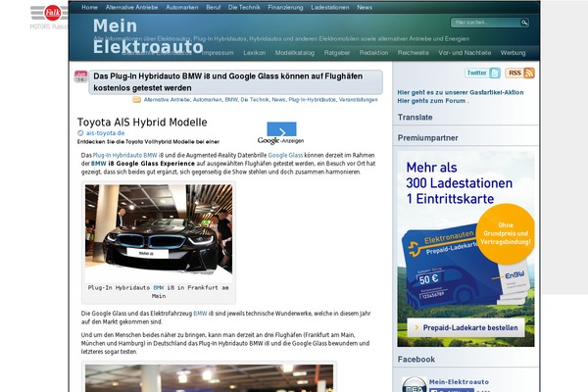Open News menu item
Image resolution: width=588 pixels, height=392 pixels.
click(x=365, y=7)
